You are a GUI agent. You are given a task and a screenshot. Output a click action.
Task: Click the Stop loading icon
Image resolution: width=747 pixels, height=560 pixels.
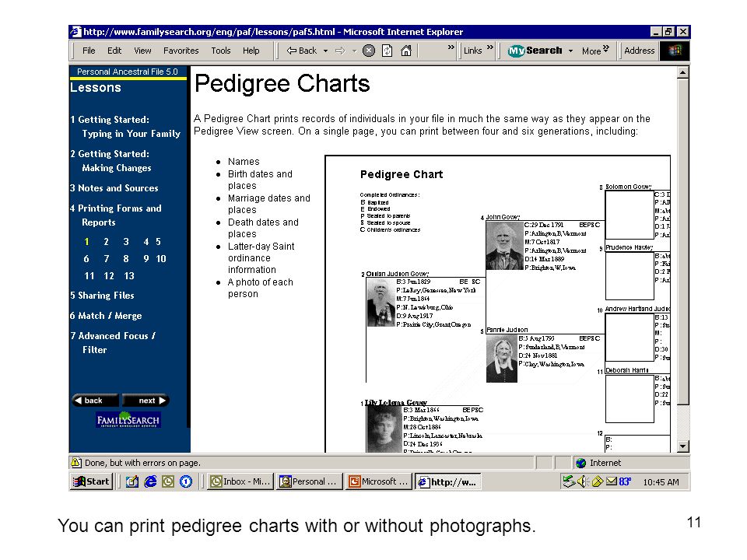pyautogui.click(x=369, y=51)
